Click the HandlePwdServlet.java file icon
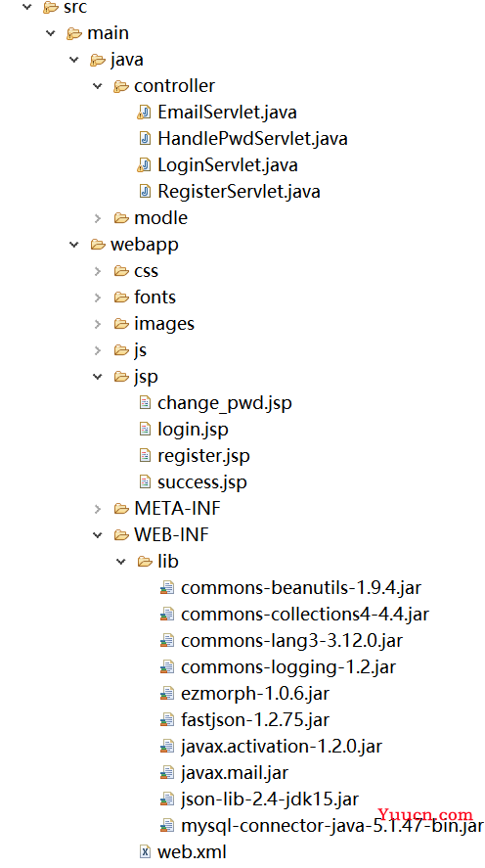This screenshot has width=485, height=868. [x=145, y=138]
